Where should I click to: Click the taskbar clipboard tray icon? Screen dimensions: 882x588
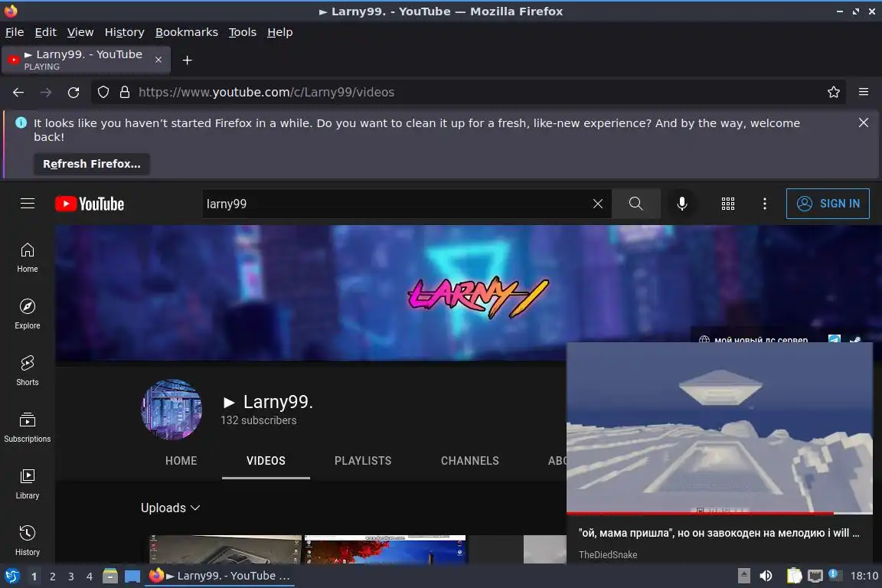(x=794, y=576)
